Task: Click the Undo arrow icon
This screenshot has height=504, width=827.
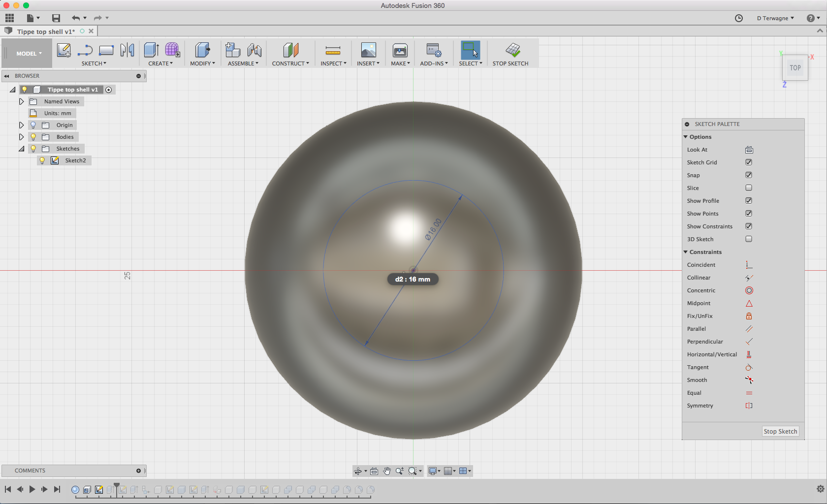Action: (x=75, y=18)
